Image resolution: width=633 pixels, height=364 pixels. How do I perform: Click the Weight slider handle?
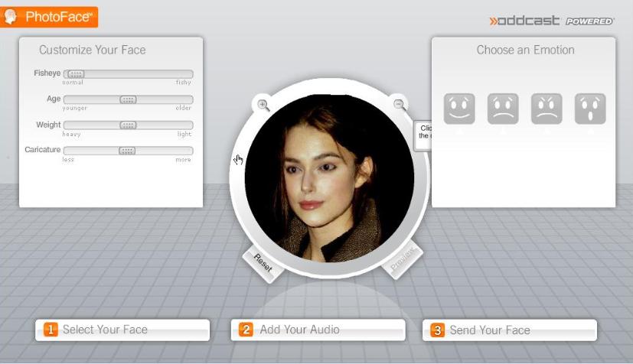pos(128,125)
